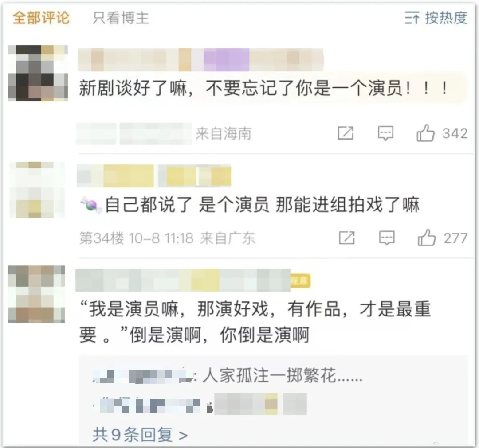The height and width of the screenshot is (448, 479).
Task: Select comment 自己都说了 是个演员
Action: (x=187, y=204)
